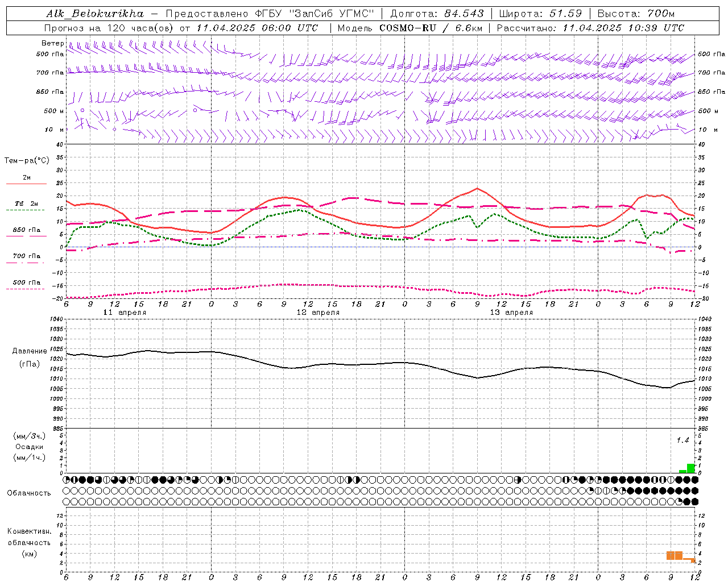The height and width of the screenshot is (582, 728).
Task: Click the 'Ветер' wind panel label
Action: [x=52, y=43]
